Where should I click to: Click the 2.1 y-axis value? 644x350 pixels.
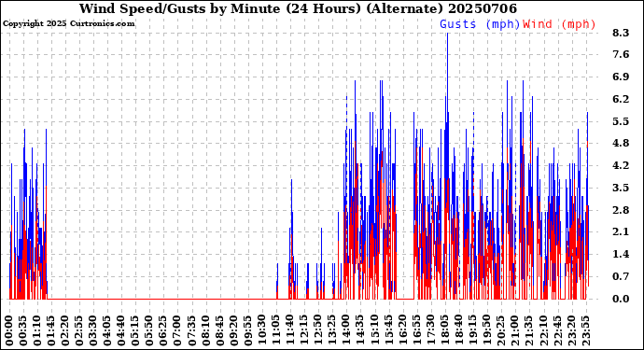[621, 232]
